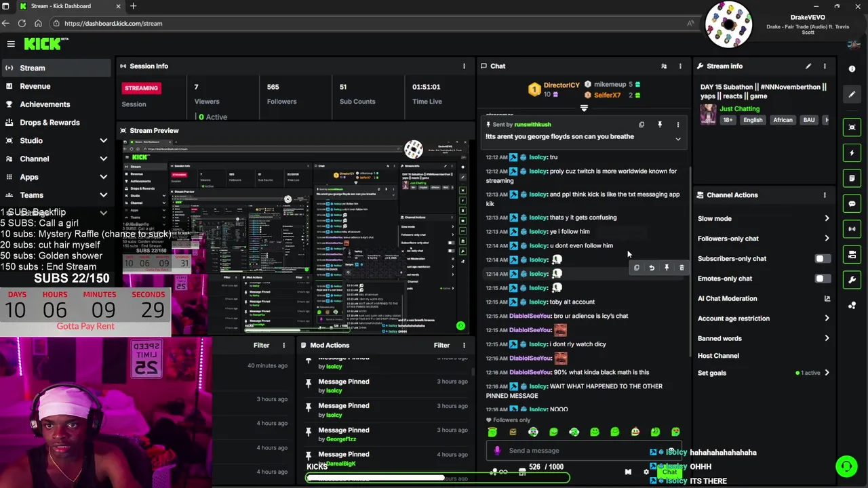Click the English tag in Stream info
Screen dimensions: 868x488
pyautogui.click(x=753, y=120)
